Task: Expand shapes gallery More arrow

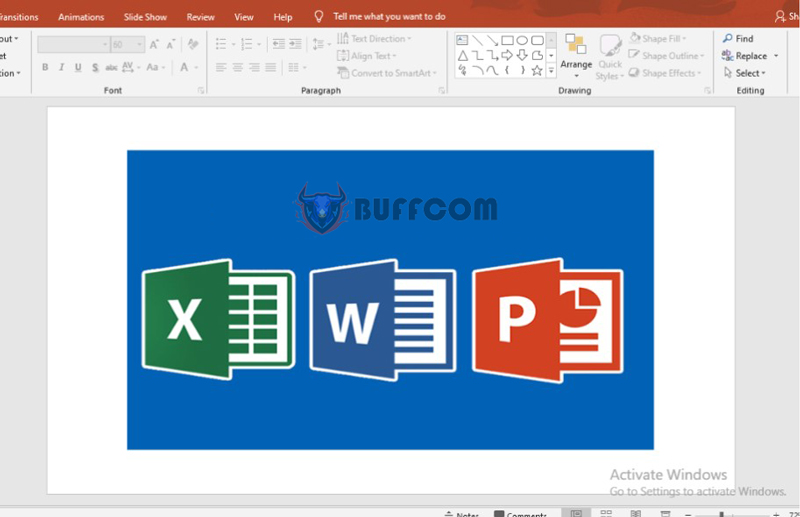Action: click(x=551, y=71)
